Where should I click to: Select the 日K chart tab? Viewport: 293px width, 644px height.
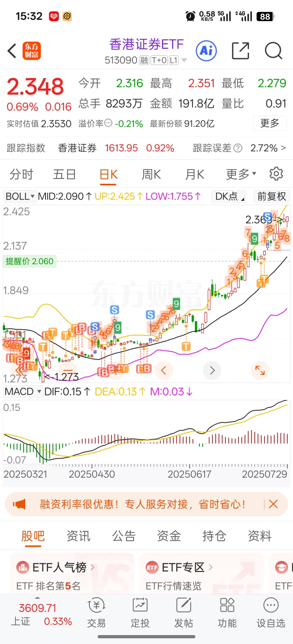109,175
